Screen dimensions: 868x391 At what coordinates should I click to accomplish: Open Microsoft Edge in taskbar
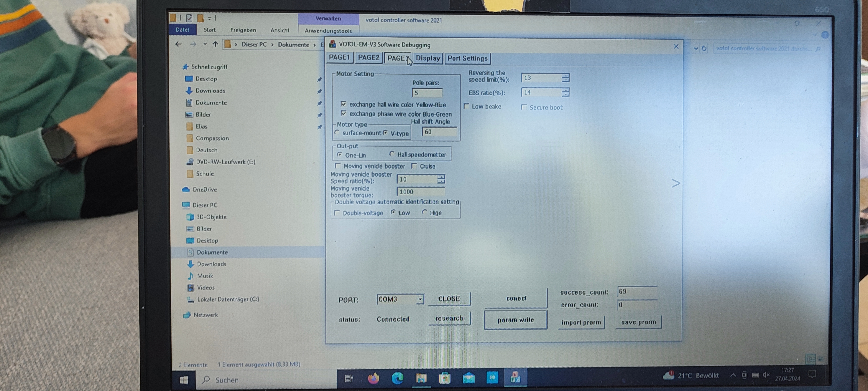(x=397, y=379)
